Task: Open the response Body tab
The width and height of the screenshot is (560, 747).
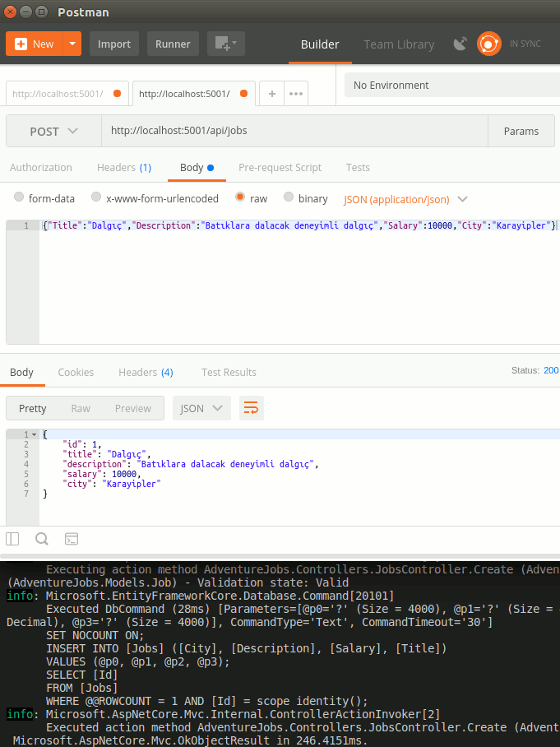Action: click(22, 373)
